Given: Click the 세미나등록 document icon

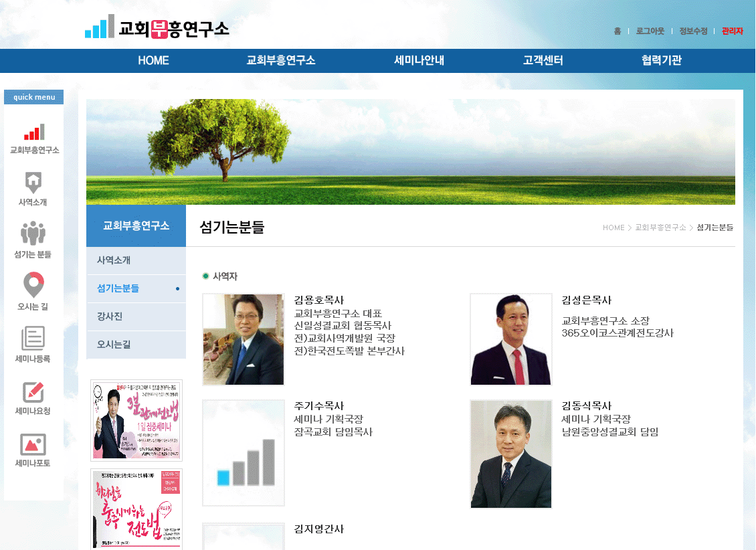Looking at the screenshot, I should pos(33,344).
